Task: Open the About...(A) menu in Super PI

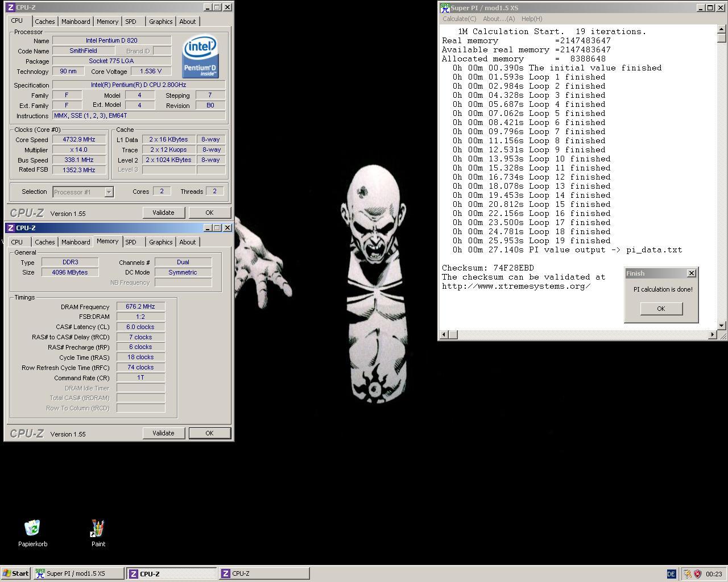Action: [499, 19]
